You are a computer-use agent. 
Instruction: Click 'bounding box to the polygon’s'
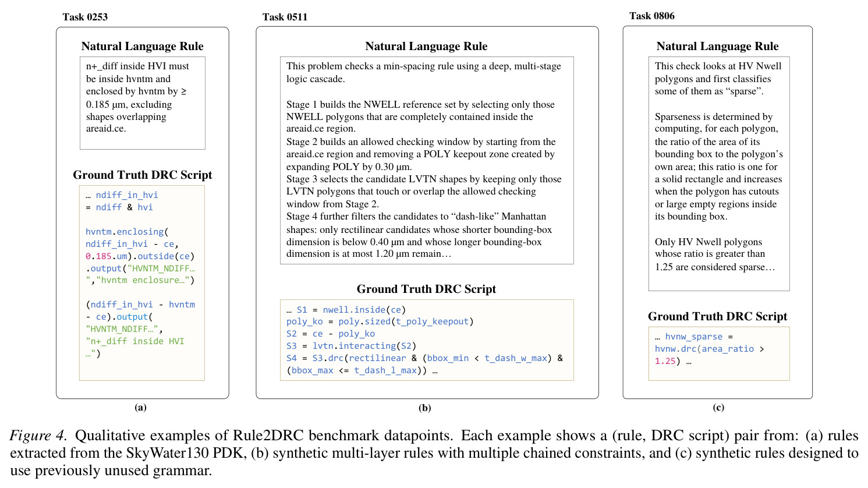point(719,154)
